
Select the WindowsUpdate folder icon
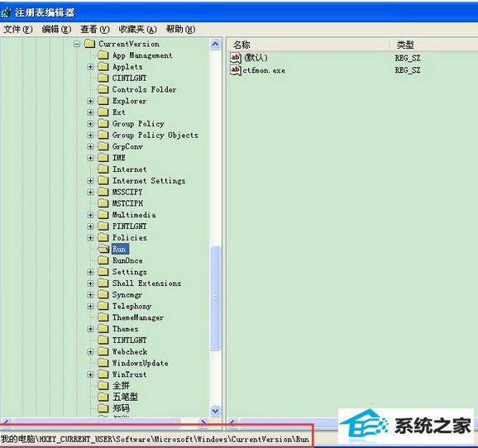click(x=103, y=363)
